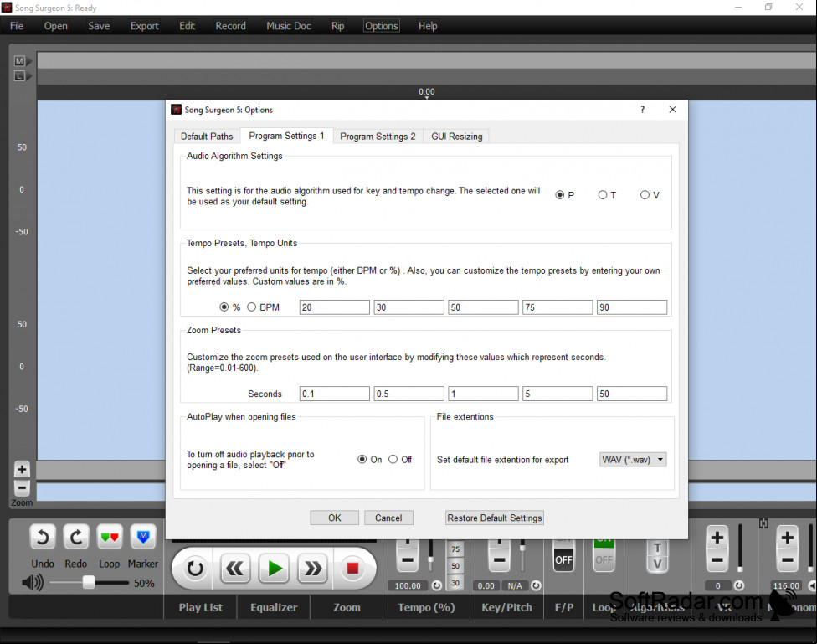817x644 pixels.
Task: Open the File menu
Action: tap(17, 26)
